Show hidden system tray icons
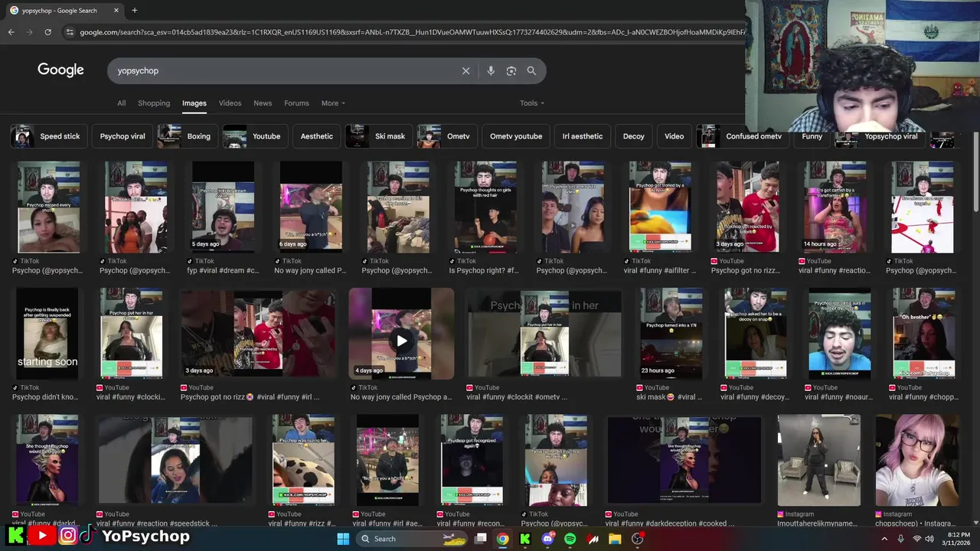Viewport: 980px width, 551px height. click(884, 539)
